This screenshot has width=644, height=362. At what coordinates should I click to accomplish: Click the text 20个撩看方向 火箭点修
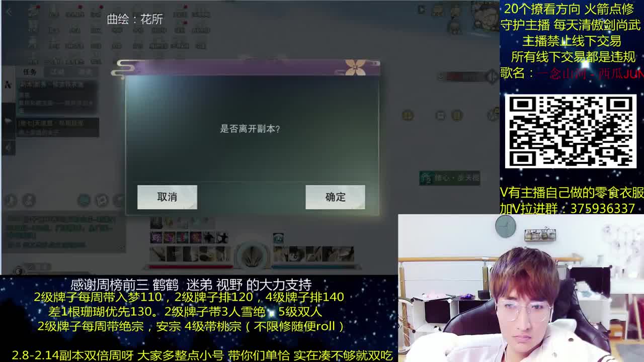[x=569, y=9]
